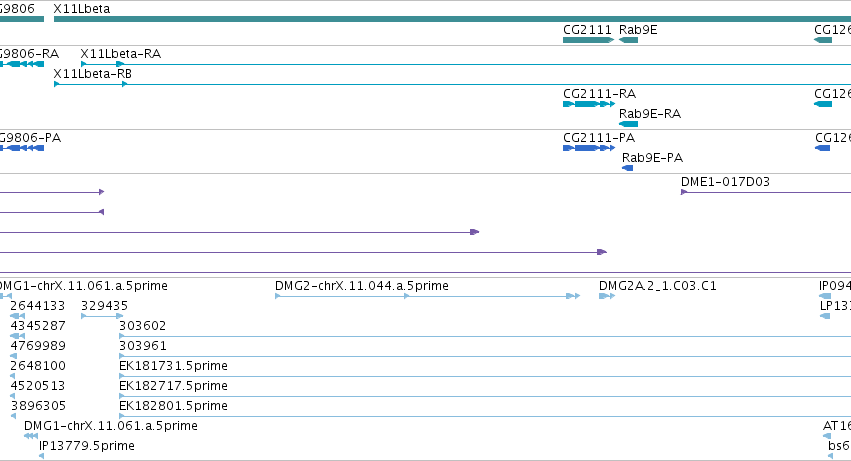Click the 303961 EST label
This screenshot has width=851, height=461.
142,346
